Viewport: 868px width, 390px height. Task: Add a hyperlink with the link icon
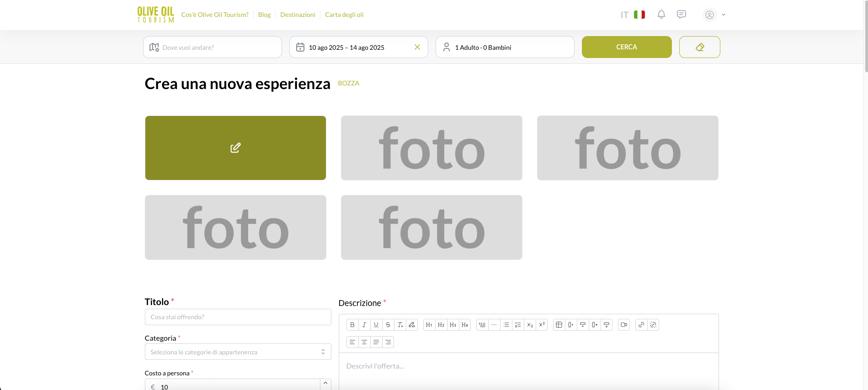pyautogui.click(x=641, y=325)
